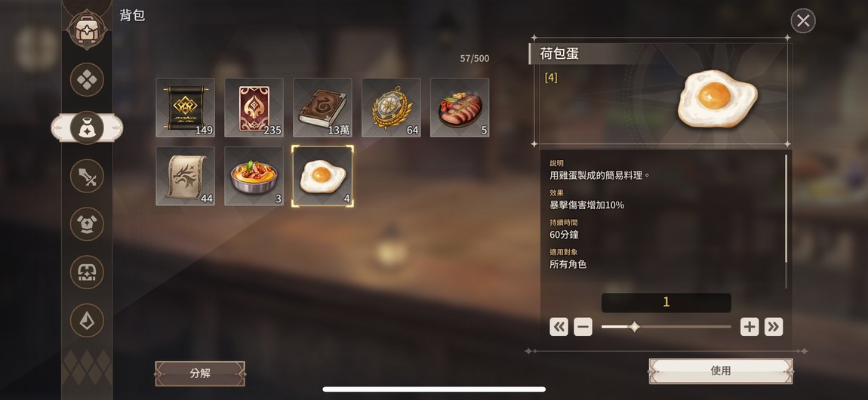Decrease quantity with the minus button
The width and height of the screenshot is (868, 400).
tap(583, 327)
